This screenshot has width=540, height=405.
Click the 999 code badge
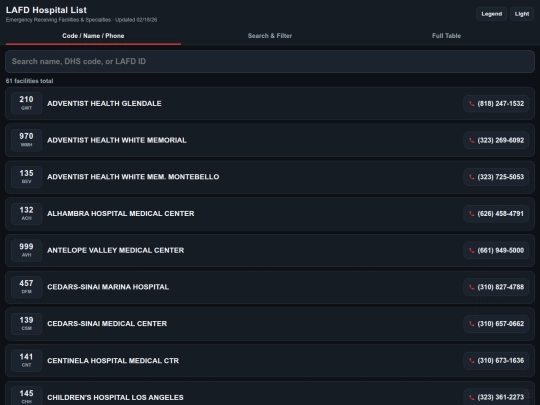point(27,250)
